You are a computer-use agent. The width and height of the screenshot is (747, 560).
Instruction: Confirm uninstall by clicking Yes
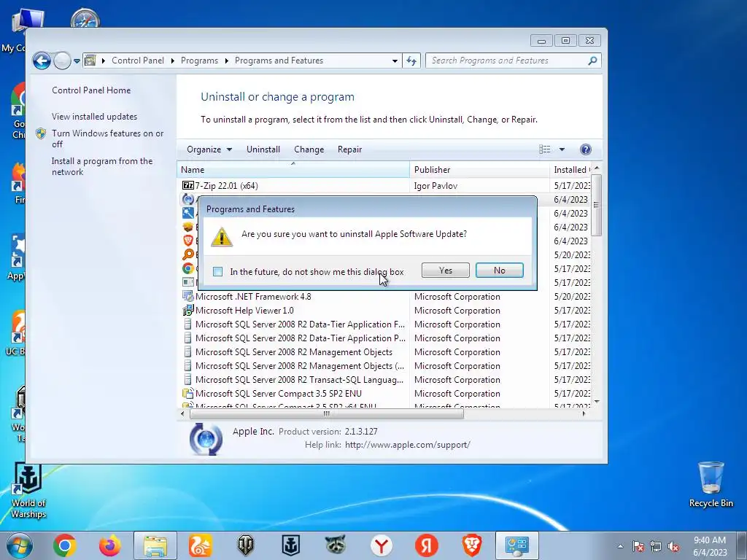[446, 271]
